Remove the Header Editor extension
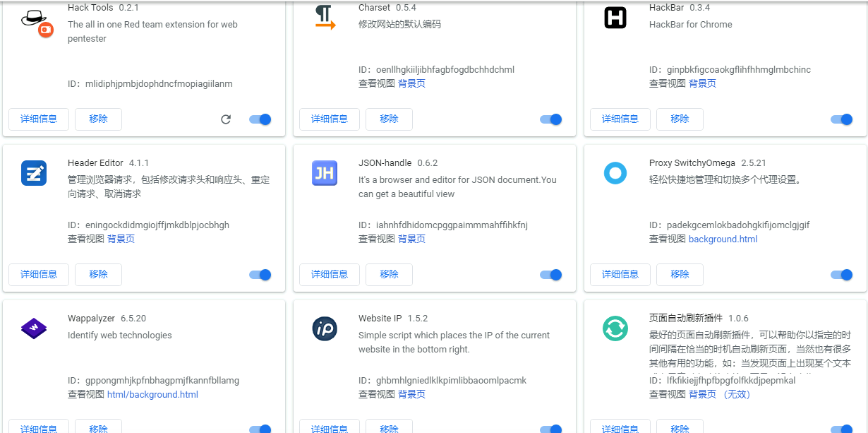Image resolution: width=868 pixels, height=433 pixels. pos(99,275)
